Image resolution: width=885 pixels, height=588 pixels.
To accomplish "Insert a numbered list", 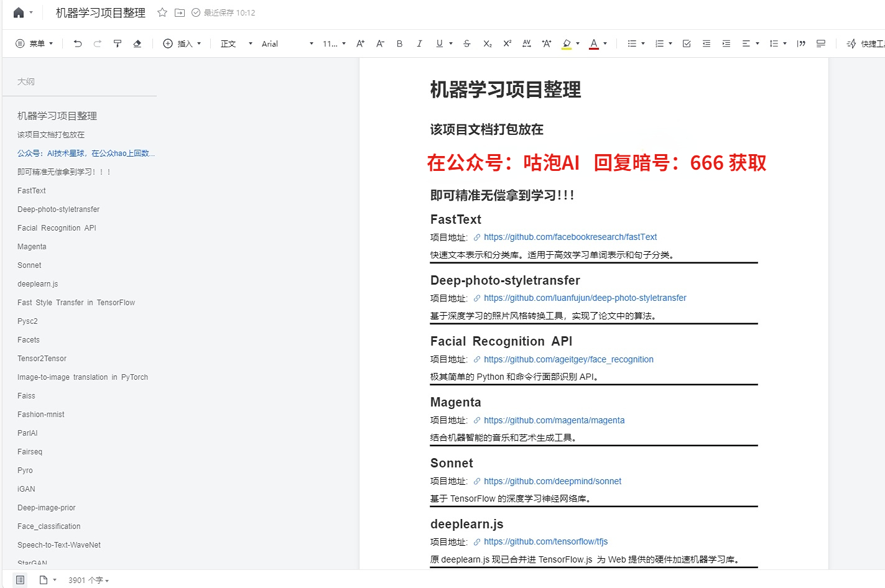I will (659, 44).
